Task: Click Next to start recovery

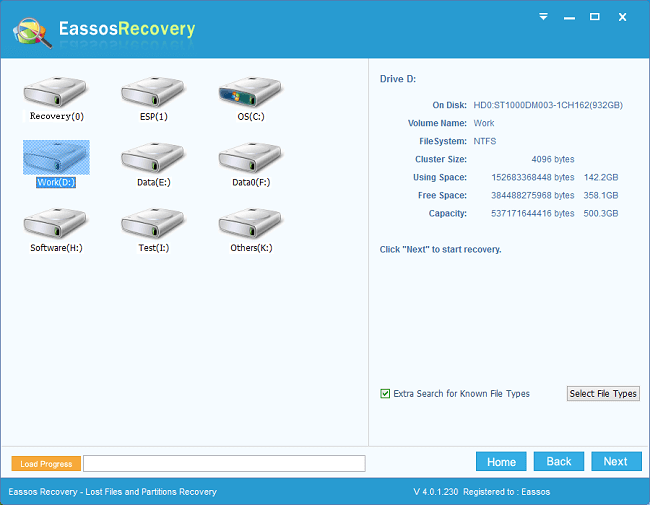Action: coord(616,461)
